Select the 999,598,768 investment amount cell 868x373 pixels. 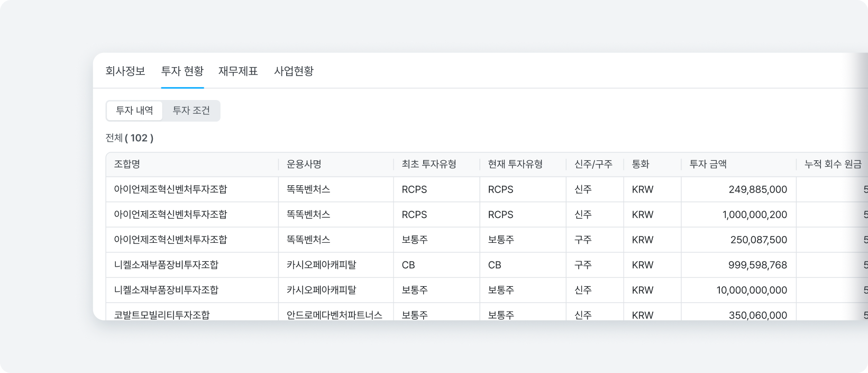[739, 265]
